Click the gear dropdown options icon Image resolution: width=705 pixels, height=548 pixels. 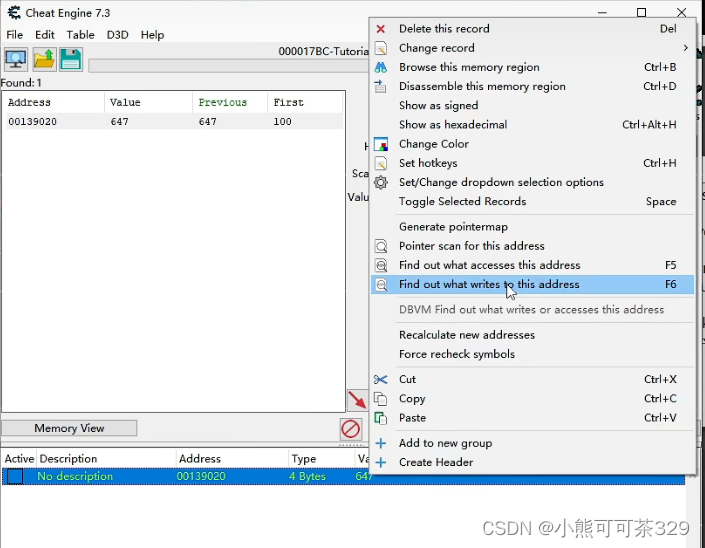point(381,183)
